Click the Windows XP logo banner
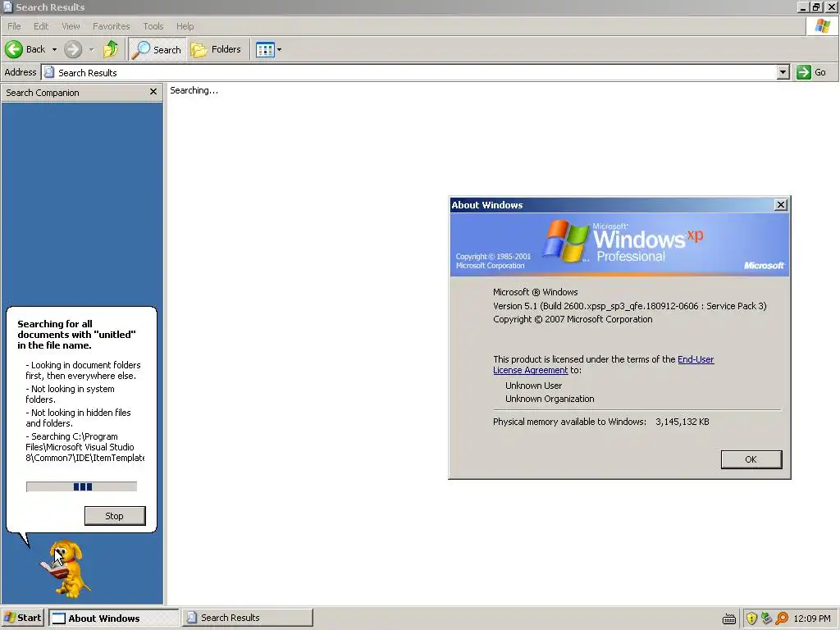This screenshot has height=630, width=840. tap(619, 244)
